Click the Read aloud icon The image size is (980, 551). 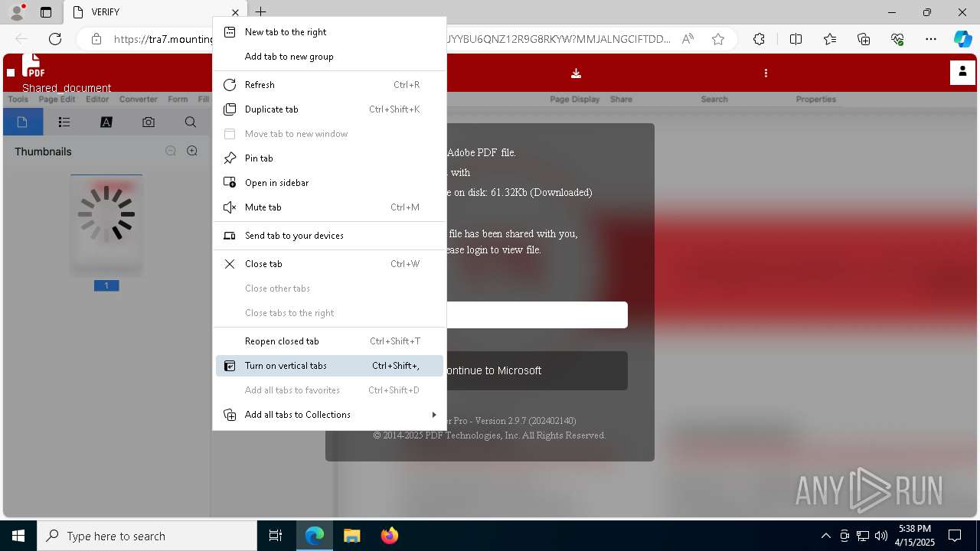click(x=688, y=39)
